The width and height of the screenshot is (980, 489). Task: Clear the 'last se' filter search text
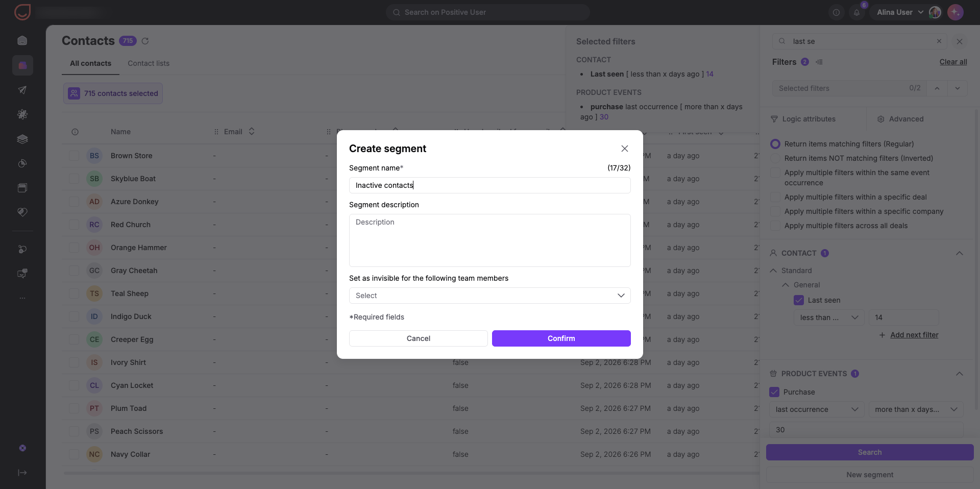[x=939, y=41]
